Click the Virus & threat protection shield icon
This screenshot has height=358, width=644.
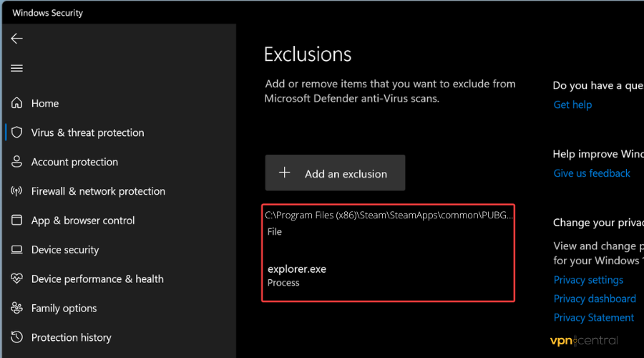[x=16, y=132]
